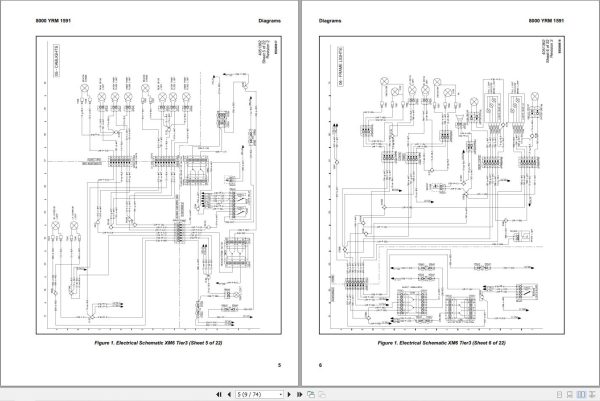Go to the first page
Screen dimensions: 600x401
click(x=218, y=394)
